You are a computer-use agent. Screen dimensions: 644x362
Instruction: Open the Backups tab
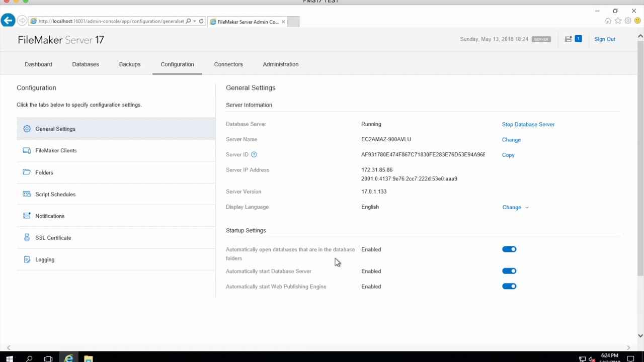click(x=130, y=64)
